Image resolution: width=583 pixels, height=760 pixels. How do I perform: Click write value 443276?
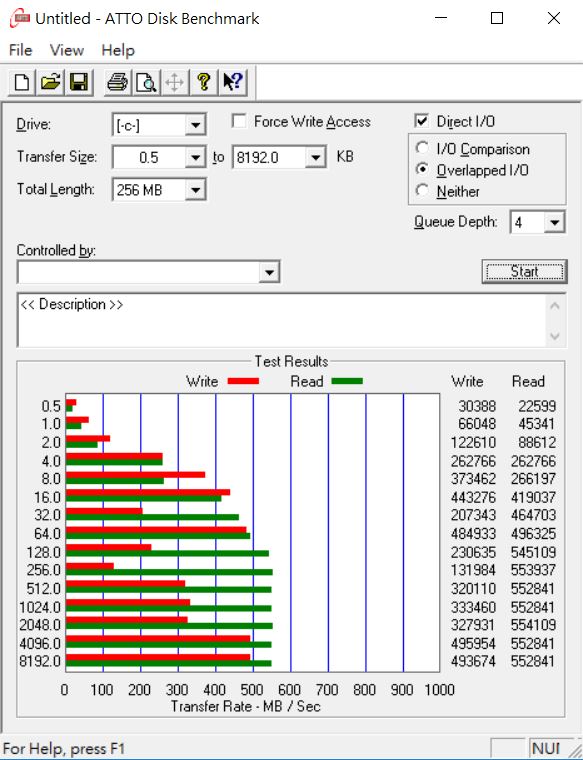[x=473, y=497]
